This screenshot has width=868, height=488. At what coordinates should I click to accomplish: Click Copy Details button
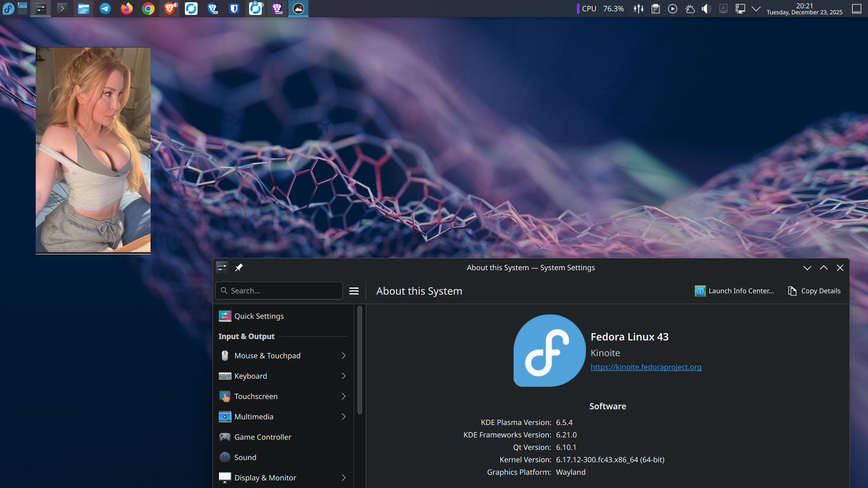[814, 291]
